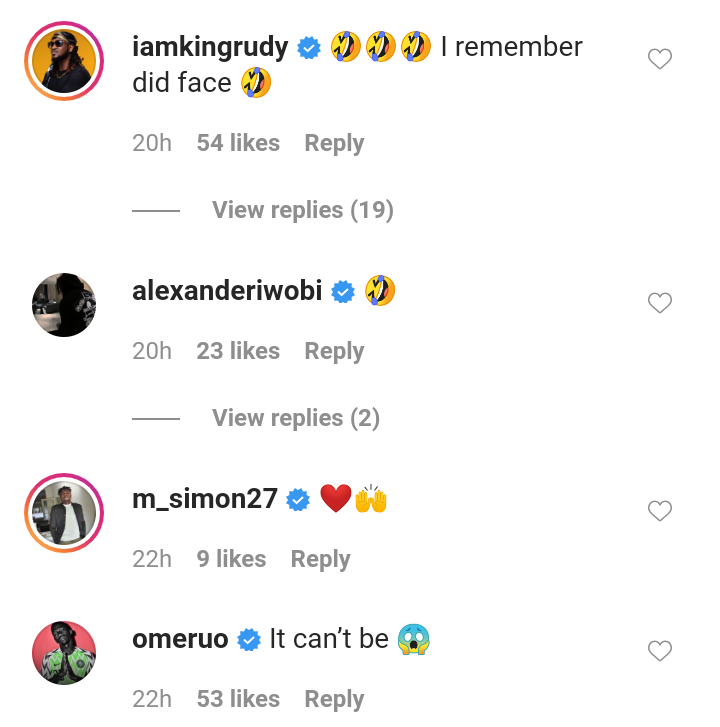Like iamkingrudy's comment with the heart
Screen dimensions: 720x727
[660, 59]
